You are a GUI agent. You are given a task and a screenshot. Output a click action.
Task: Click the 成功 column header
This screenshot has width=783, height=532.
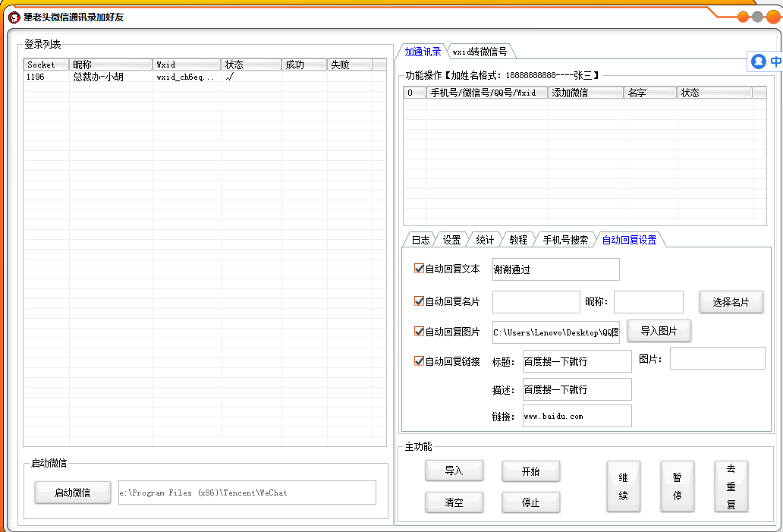pos(304,65)
